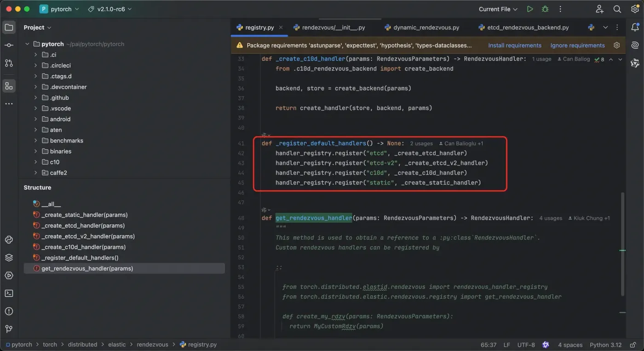Open the Project view selector dropdown
The image size is (644, 351).
click(x=37, y=28)
